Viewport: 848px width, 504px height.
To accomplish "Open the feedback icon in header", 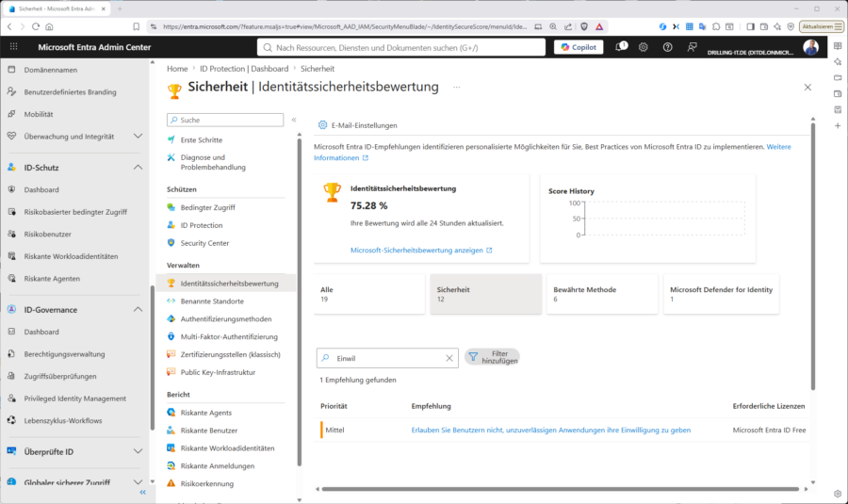I will tap(692, 47).
